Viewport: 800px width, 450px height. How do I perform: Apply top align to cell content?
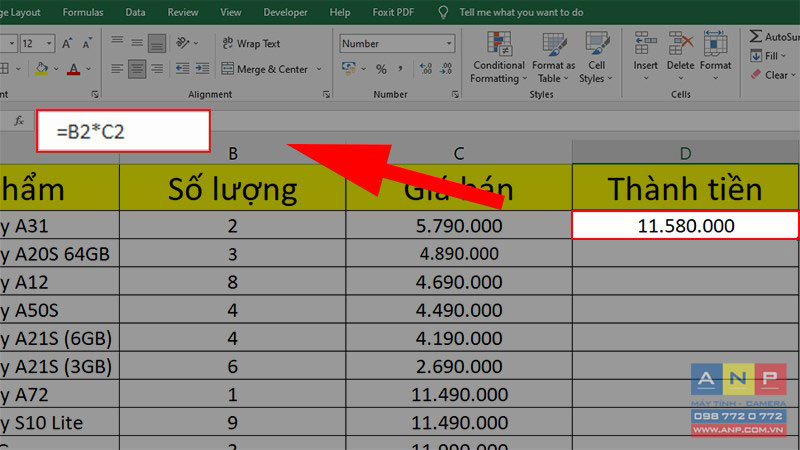(x=117, y=42)
